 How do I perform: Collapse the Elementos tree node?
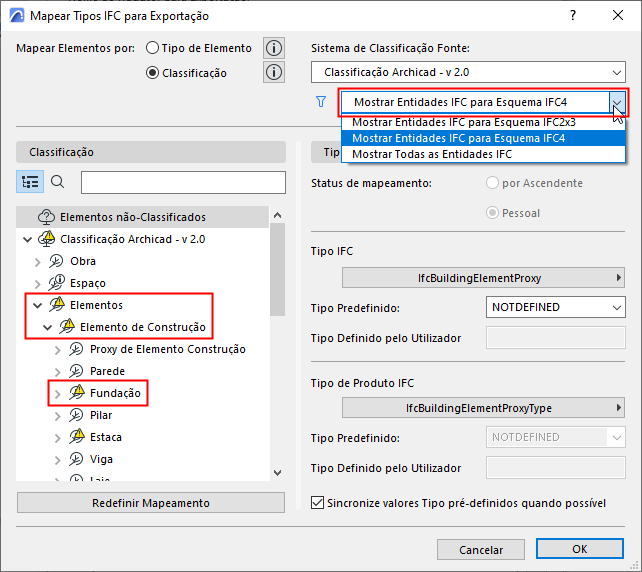click(38, 305)
